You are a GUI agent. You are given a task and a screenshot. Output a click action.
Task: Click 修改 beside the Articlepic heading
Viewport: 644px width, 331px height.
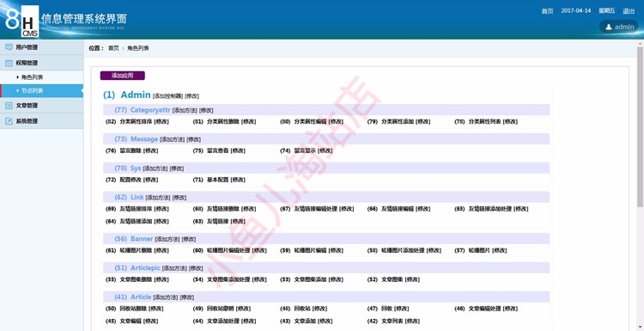point(196,268)
